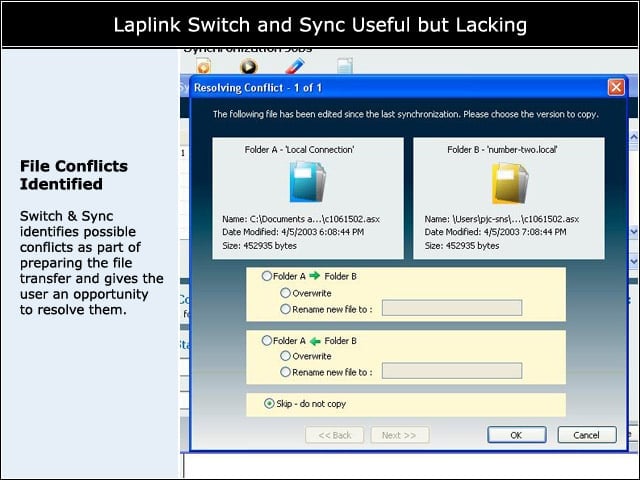This screenshot has width=640, height=480.
Task: Click the Cancel button
Action: [x=587, y=435]
